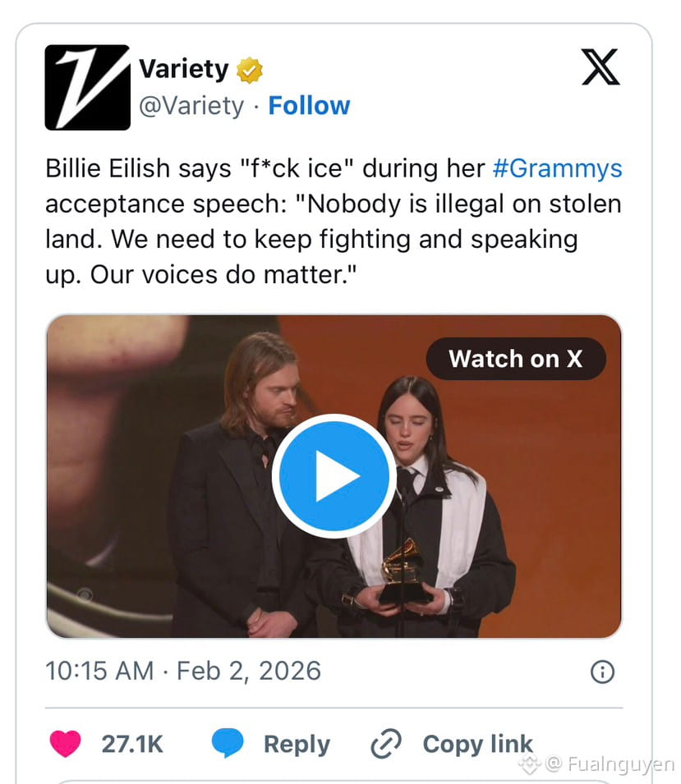Click the @Variety handle
Screen dimensions: 681x784
[191, 106]
